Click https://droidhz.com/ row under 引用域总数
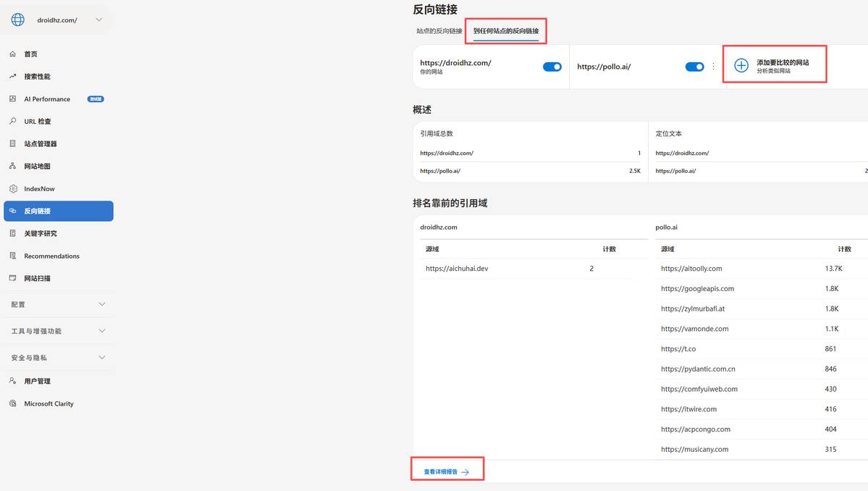868x491 pixels. point(531,153)
